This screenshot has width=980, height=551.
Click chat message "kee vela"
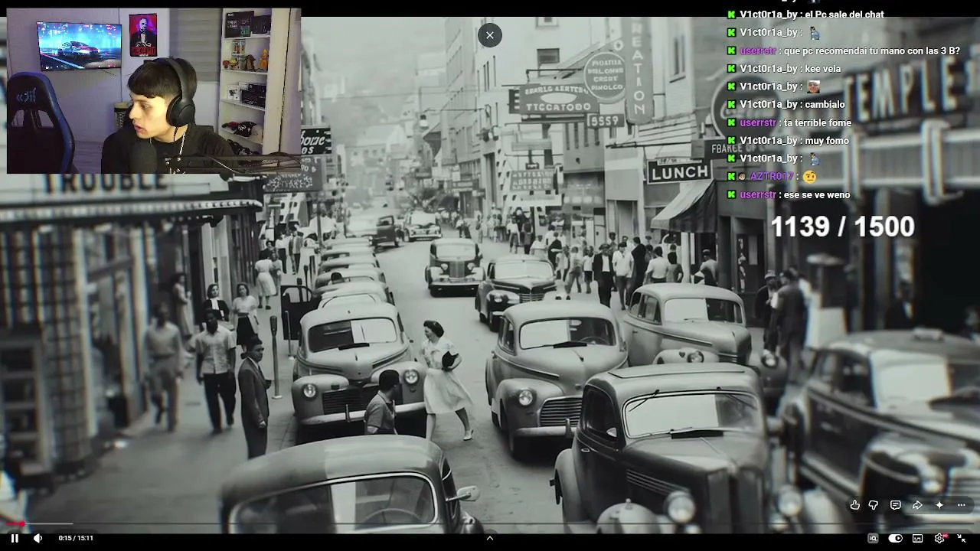click(823, 69)
